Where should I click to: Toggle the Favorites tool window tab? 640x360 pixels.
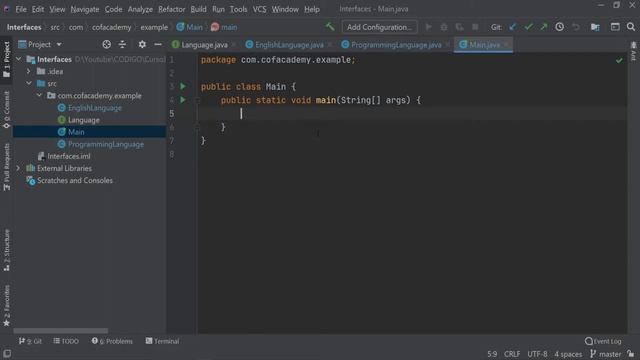pos(7,306)
